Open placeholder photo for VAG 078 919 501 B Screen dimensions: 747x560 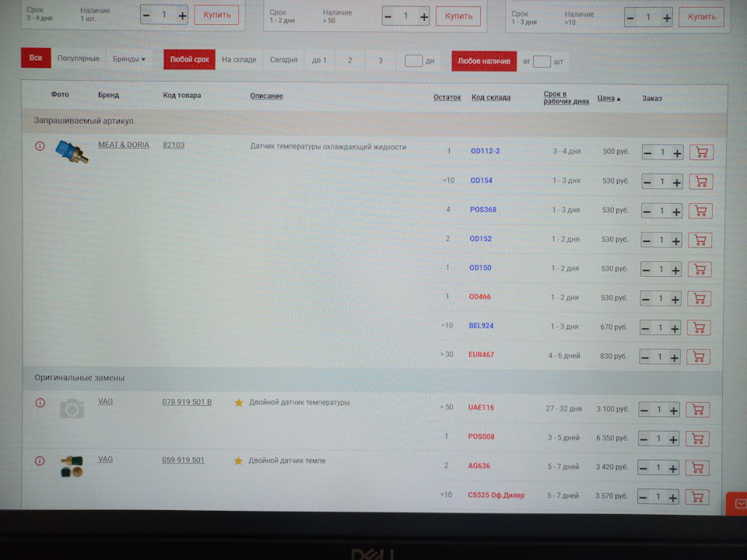pyautogui.click(x=72, y=409)
